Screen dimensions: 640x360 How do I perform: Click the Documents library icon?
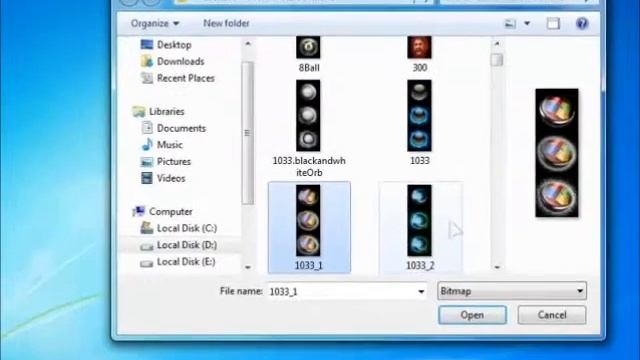147,128
